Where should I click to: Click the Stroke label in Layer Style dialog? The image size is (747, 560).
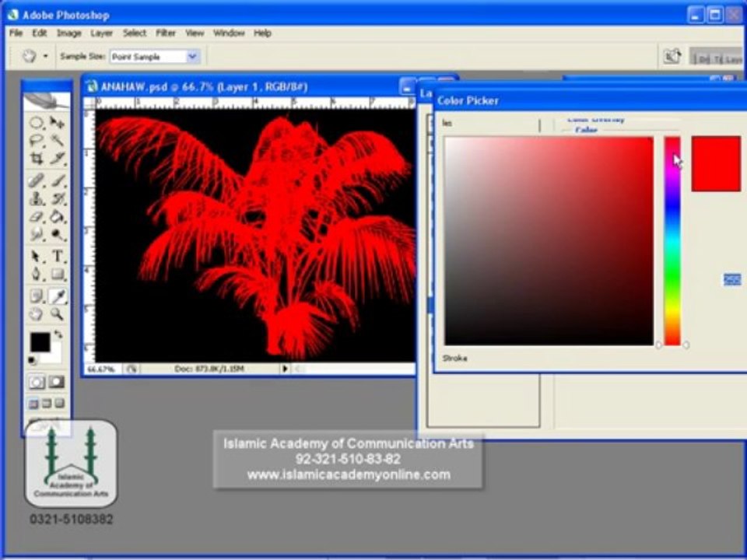point(455,358)
